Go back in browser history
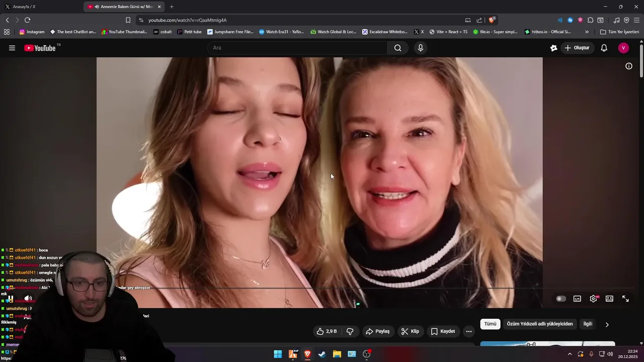Viewport: 644px width, 362px height. [7, 20]
